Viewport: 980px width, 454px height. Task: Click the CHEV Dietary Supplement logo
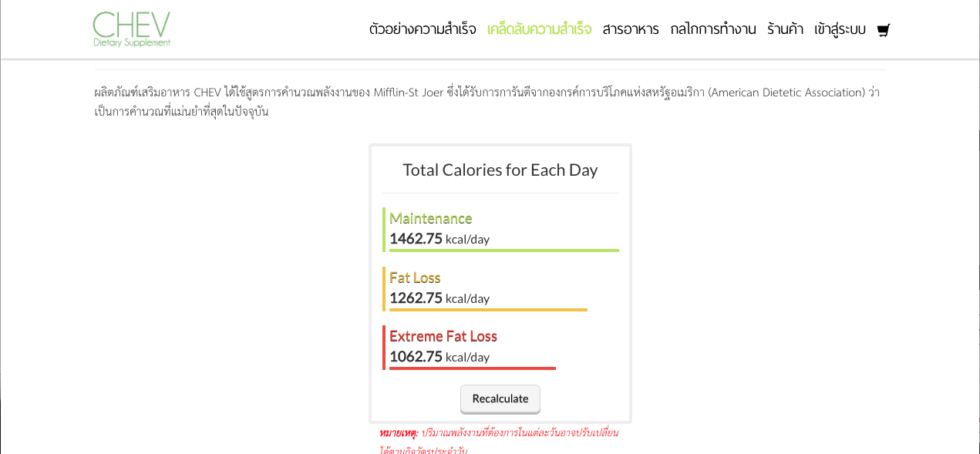click(132, 29)
